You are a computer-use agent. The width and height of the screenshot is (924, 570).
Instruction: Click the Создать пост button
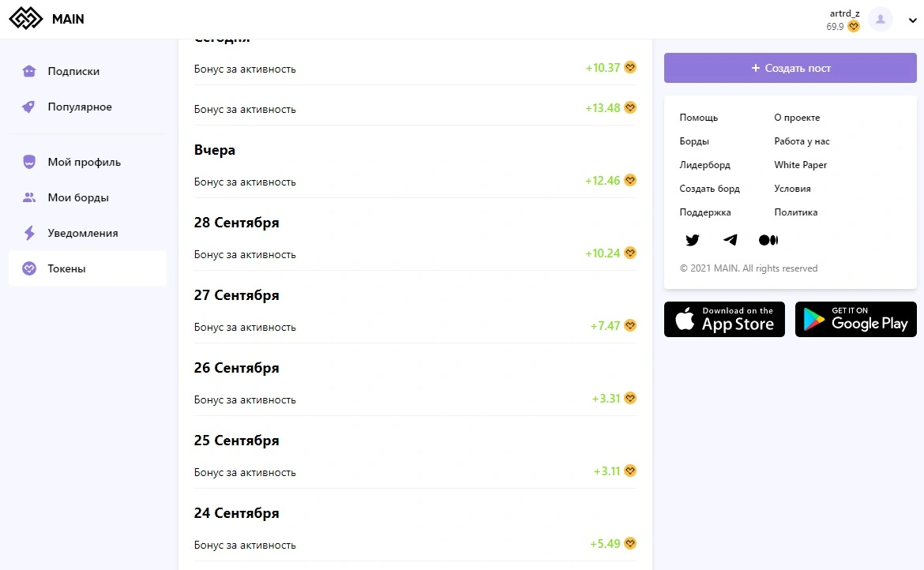791,68
